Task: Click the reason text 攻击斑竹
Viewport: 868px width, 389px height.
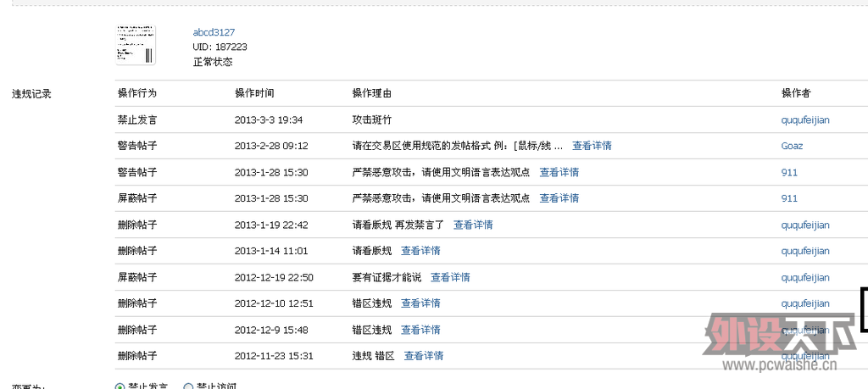Action: click(372, 119)
